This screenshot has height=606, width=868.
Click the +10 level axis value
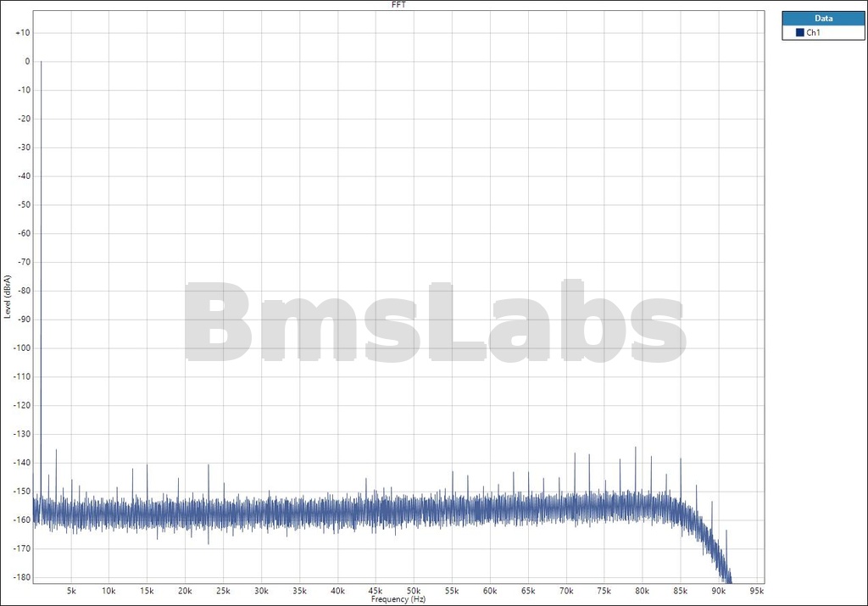click(23, 33)
